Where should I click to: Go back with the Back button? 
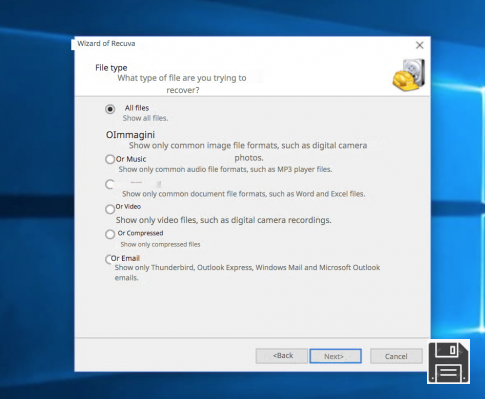[x=282, y=356]
